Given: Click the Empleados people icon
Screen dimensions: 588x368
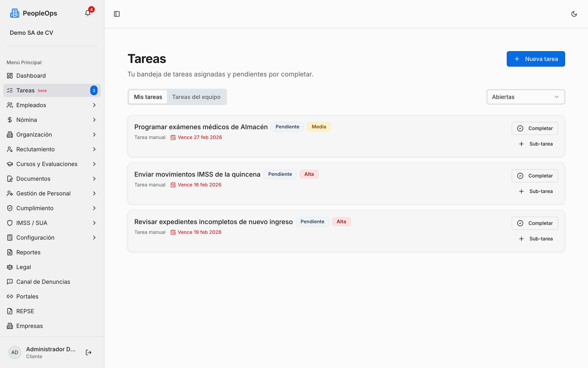Looking at the screenshot, I should tap(10, 105).
